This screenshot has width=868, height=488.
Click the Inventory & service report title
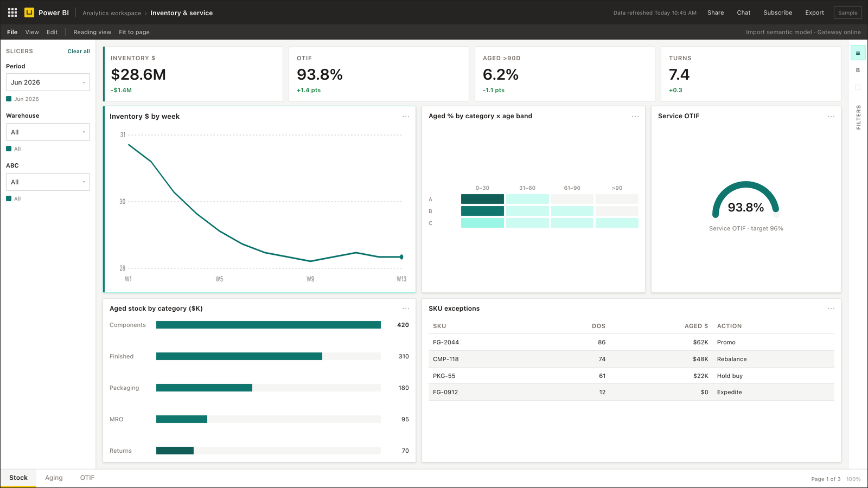click(x=181, y=13)
